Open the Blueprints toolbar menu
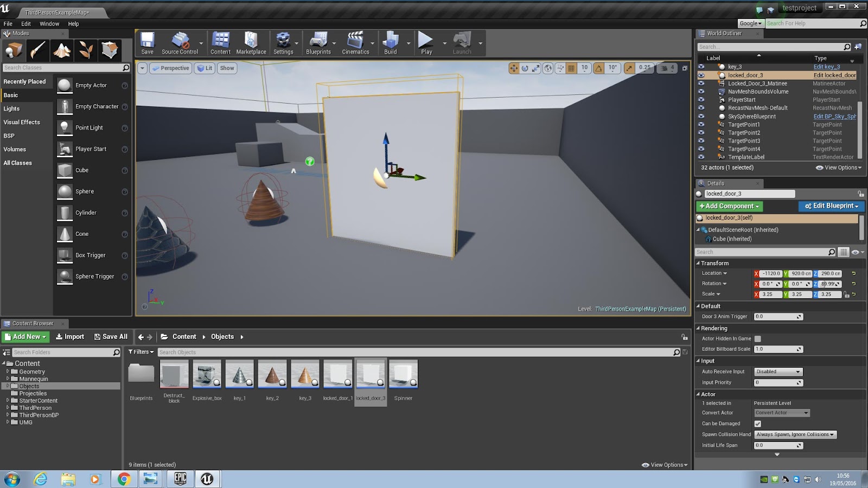 (x=318, y=43)
